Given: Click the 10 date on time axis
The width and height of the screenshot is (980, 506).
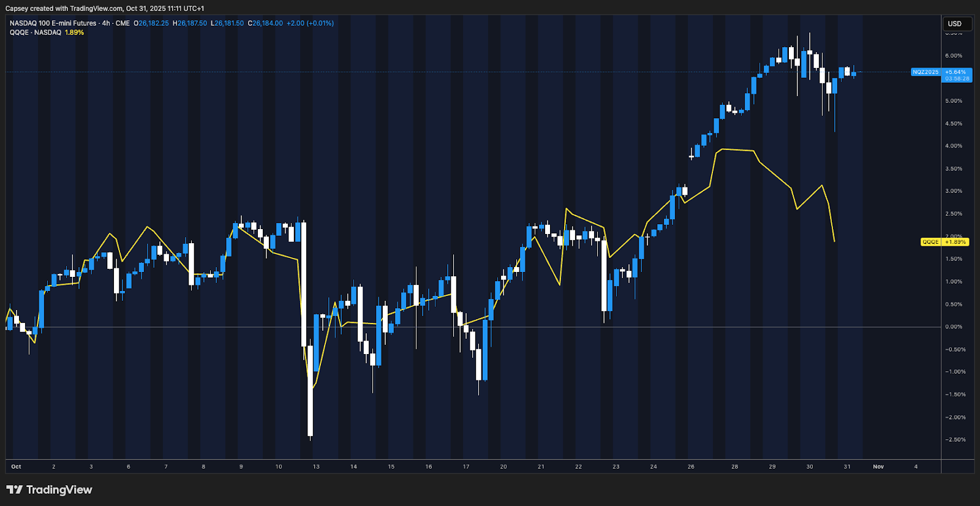Looking at the screenshot, I should click(x=279, y=467).
